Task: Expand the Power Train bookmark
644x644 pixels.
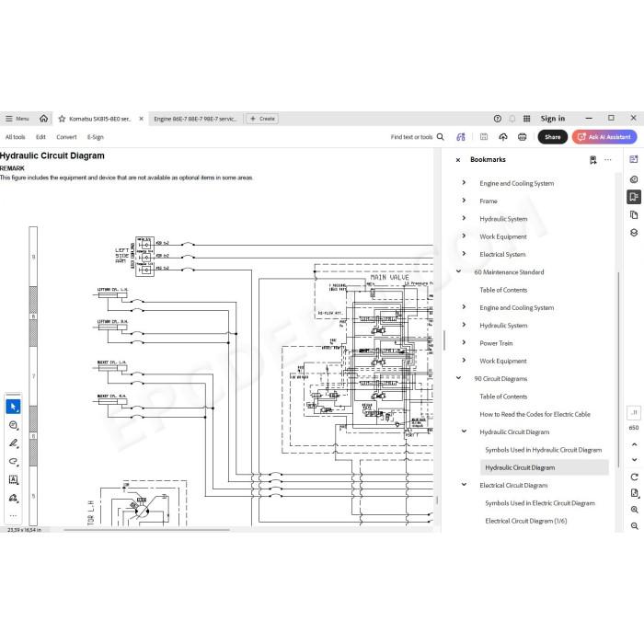Action: point(464,342)
